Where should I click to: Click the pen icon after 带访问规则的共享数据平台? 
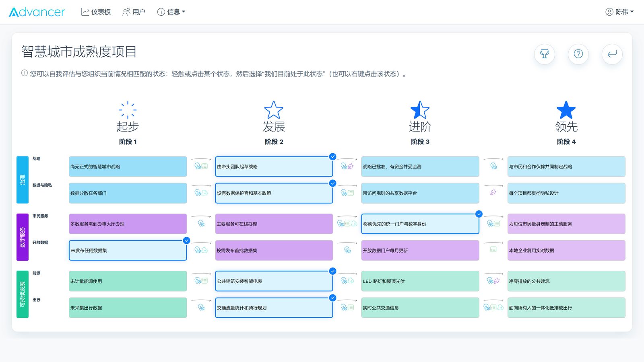[x=493, y=192]
